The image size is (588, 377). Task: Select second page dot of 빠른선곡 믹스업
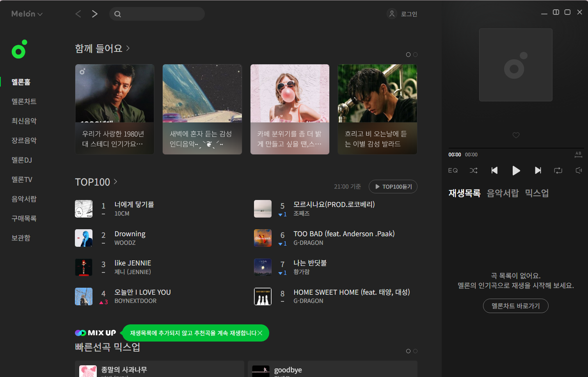[415, 351]
